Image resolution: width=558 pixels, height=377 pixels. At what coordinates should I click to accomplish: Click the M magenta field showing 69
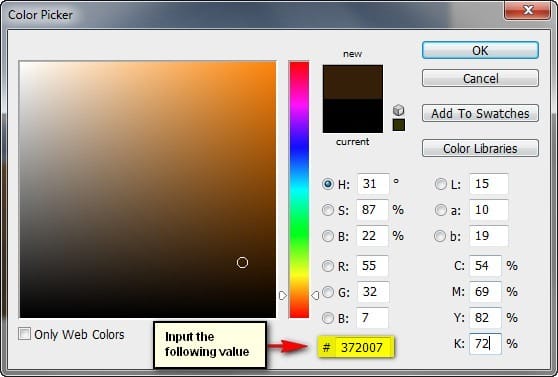(x=485, y=292)
